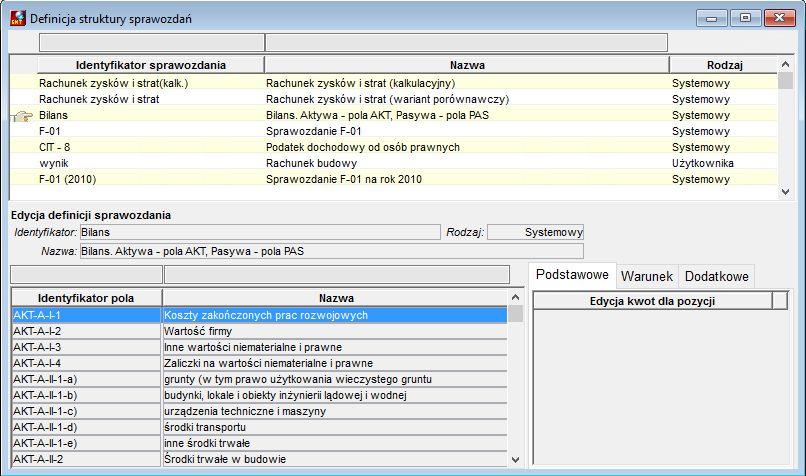
Task: Click Koszty zakończonych prac rozwojowych cell
Action: (x=335, y=315)
